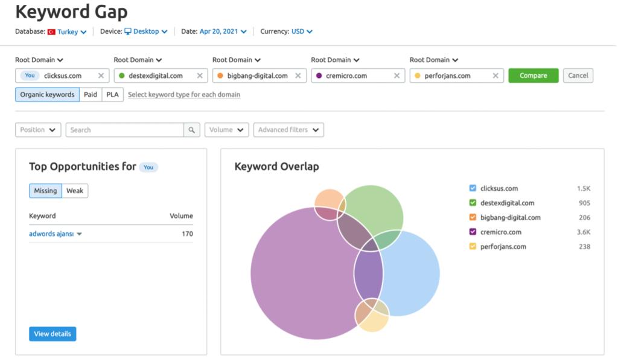This screenshot has width=618, height=364.
Task: Click the keyword Search input field
Action: [127, 129]
